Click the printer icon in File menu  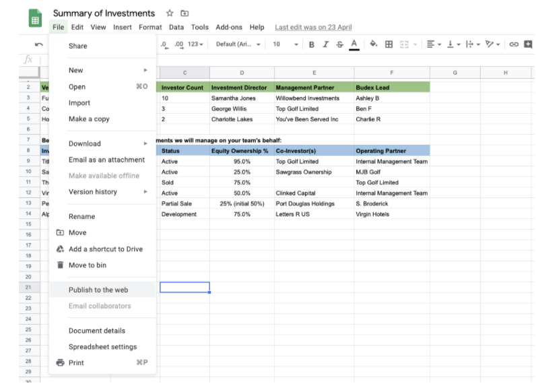tap(60, 362)
